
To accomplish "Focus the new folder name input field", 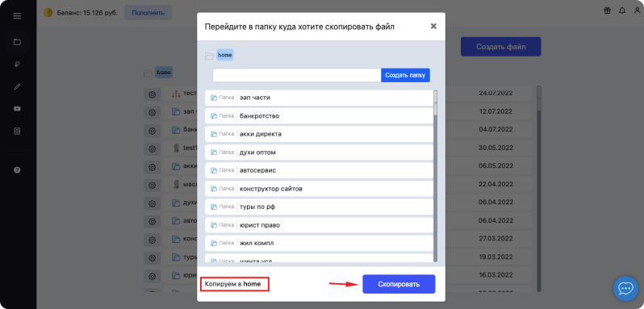I will pyautogui.click(x=296, y=75).
